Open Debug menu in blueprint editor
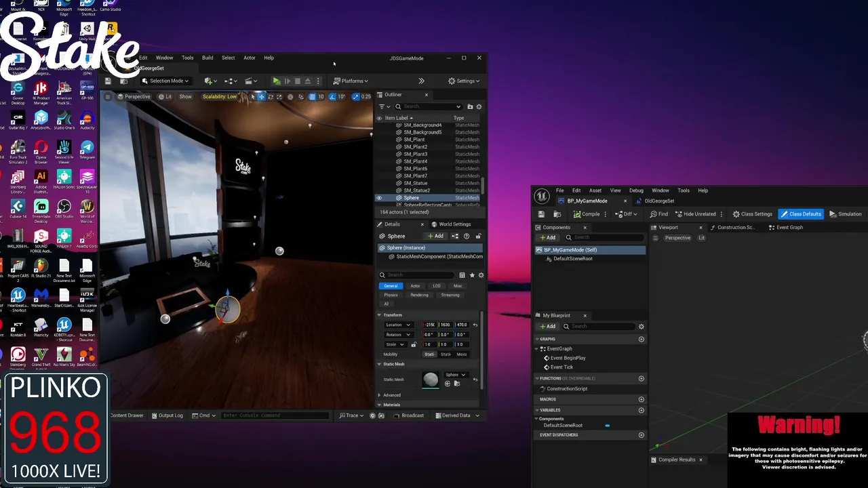This screenshot has width=868, height=488. tap(636, 190)
